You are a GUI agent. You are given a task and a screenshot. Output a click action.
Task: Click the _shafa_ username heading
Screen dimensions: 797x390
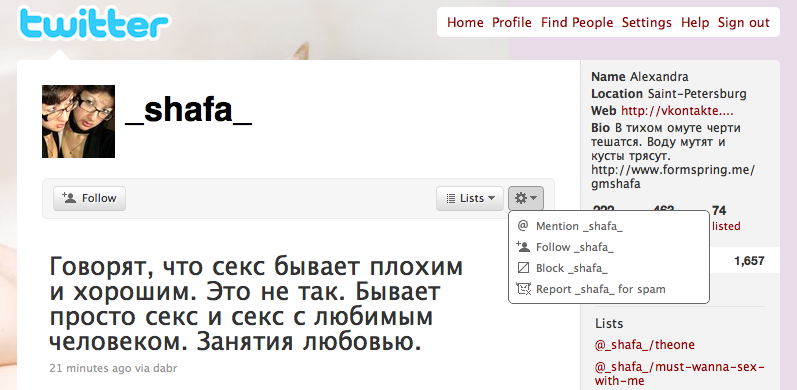click(x=189, y=111)
